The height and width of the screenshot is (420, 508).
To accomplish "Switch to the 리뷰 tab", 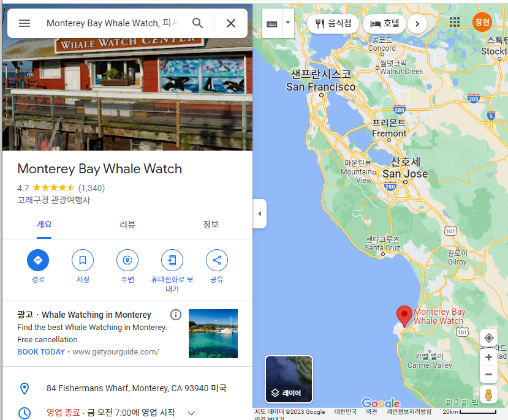I will click(x=127, y=224).
